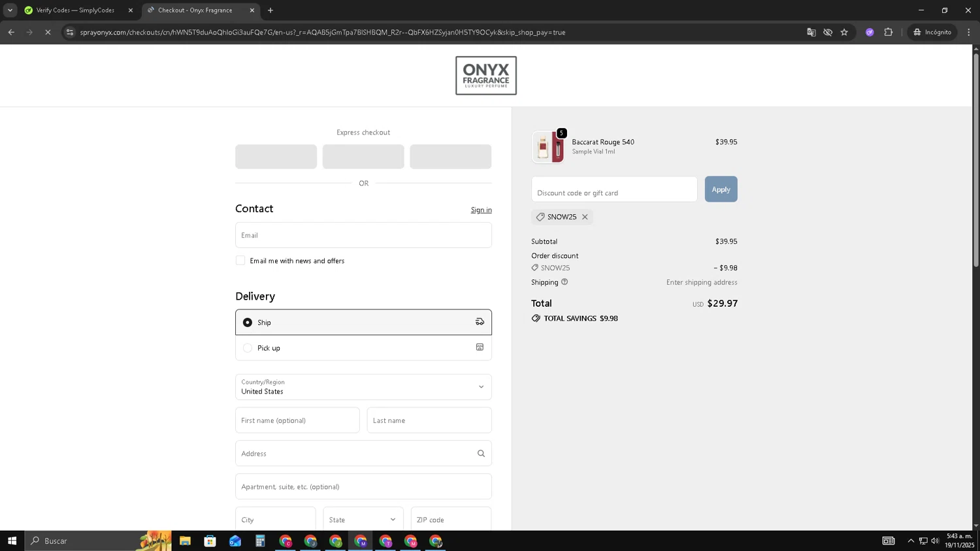The width and height of the screenshot is (980, 551).
Task: Click the store icon in Pick up row
Action: coord(480,347)
